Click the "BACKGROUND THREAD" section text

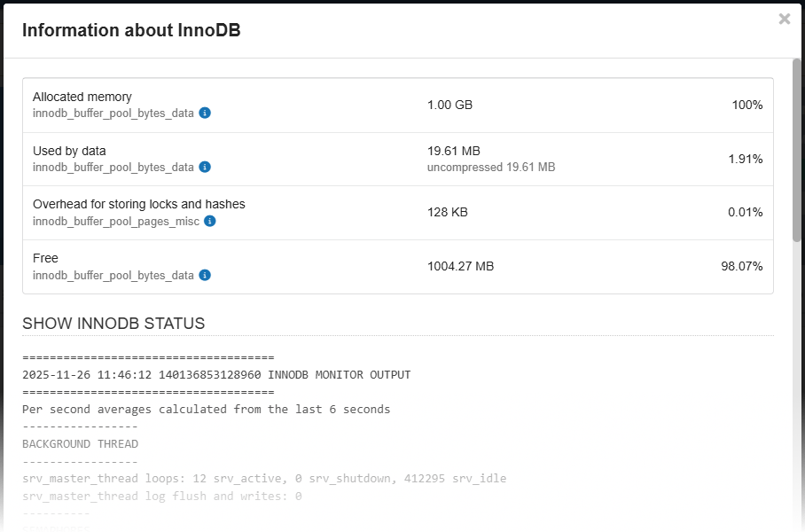[x=80, y=443]
